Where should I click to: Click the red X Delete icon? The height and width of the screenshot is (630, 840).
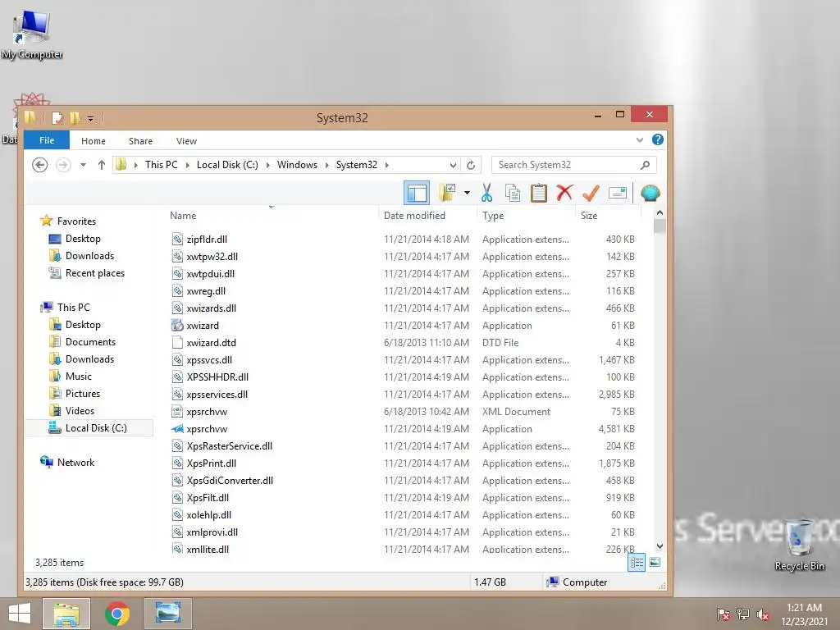pyautogui.click(x=564, y=193)
